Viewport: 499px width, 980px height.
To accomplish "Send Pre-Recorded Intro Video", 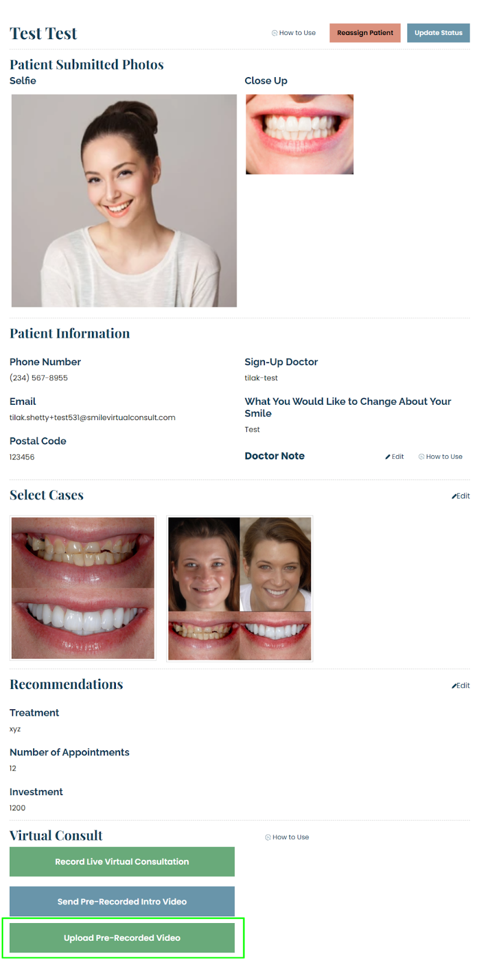I will [x=122, y=902].
